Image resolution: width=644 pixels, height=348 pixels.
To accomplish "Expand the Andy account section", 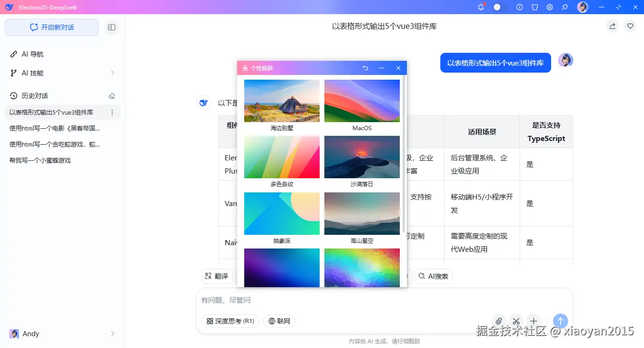I will [112, 333].
